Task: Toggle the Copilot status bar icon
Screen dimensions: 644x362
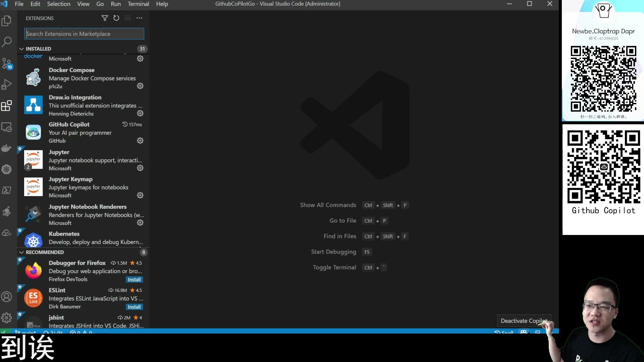Action: [523, 332]
